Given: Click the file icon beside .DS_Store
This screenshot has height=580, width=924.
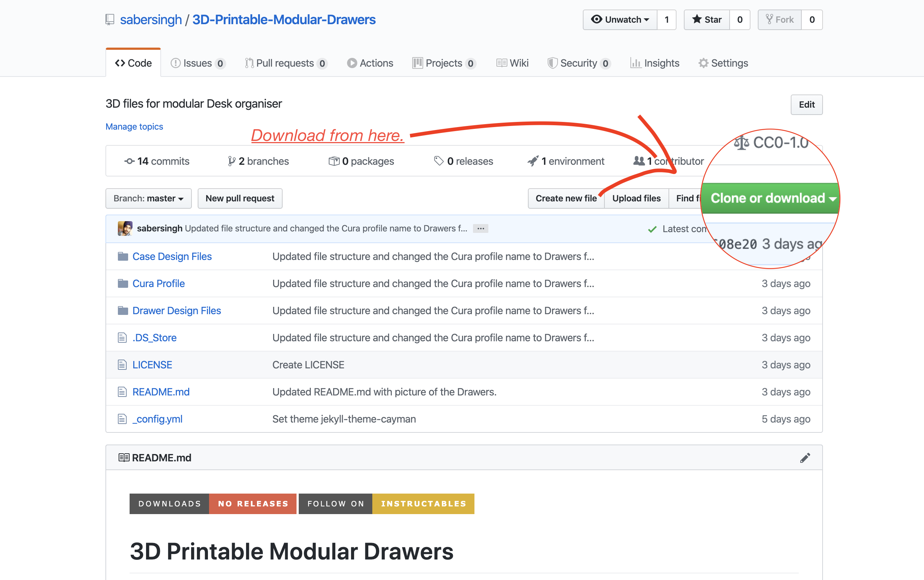Looking at the screenshot, I should tap(122, 338).
